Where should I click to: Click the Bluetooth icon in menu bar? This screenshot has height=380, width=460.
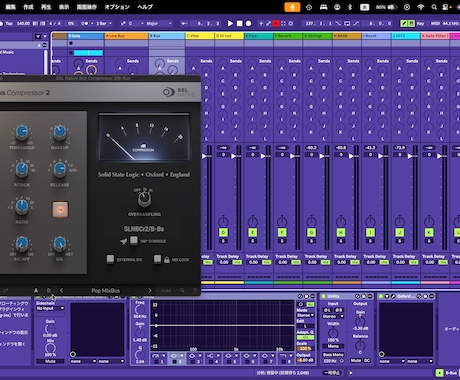tap(350, 7)
